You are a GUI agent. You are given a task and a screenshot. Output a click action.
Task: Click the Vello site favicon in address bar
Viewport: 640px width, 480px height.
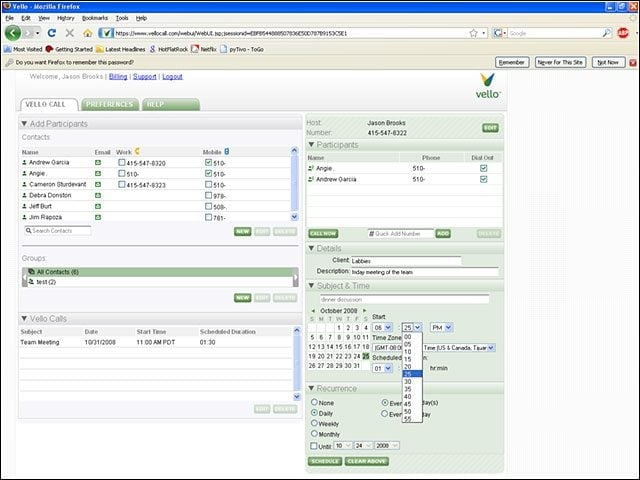[x=106, y=33]
